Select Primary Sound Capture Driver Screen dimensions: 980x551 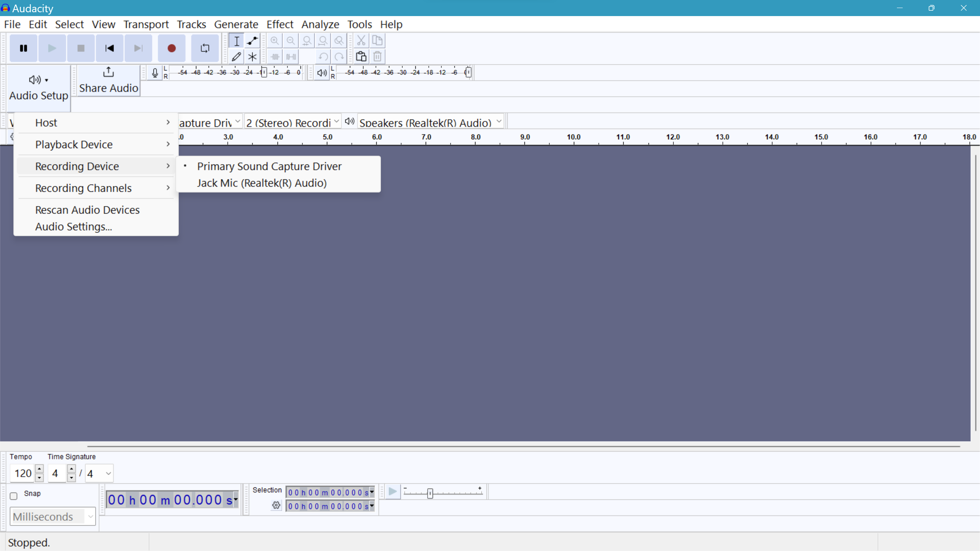278,166
